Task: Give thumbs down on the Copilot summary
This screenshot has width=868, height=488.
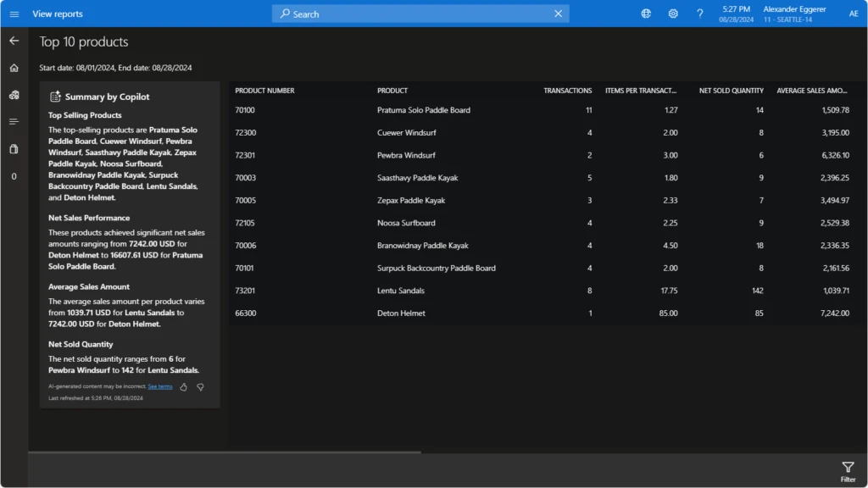Action: pos(200,386)
